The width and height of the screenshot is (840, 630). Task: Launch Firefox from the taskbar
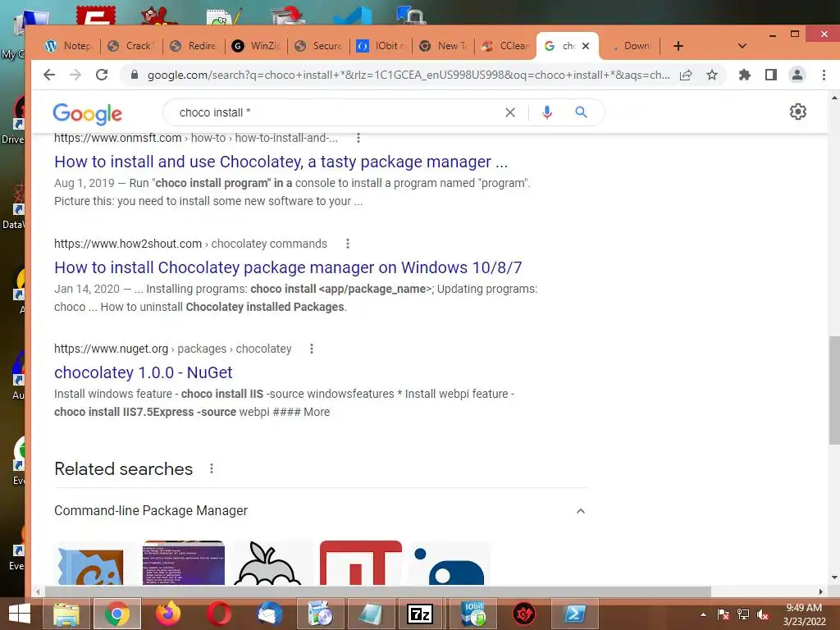click(167, 614)
